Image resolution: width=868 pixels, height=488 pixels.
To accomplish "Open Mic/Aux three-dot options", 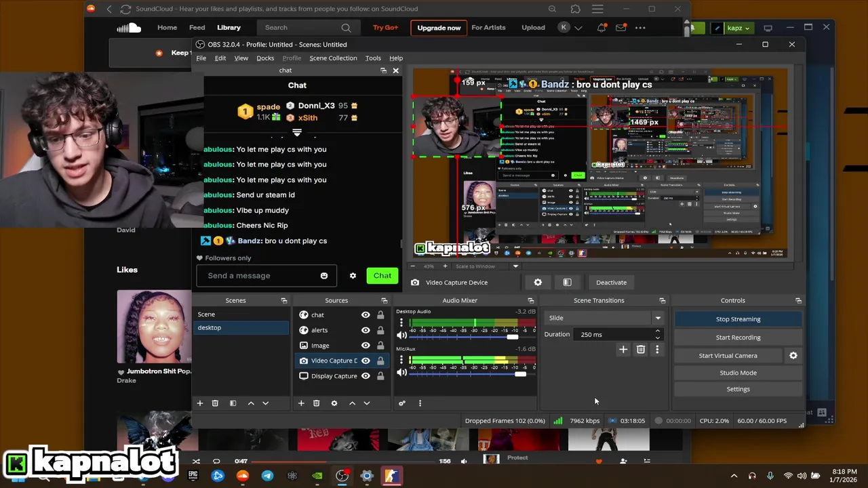I will pyautogui.click(x=401, y=360).
